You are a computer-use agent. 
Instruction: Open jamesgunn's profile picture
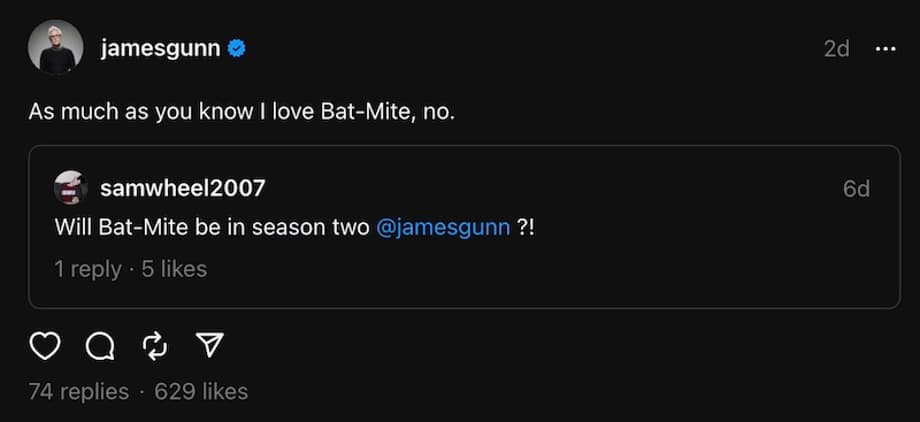(x=55, y=47)
